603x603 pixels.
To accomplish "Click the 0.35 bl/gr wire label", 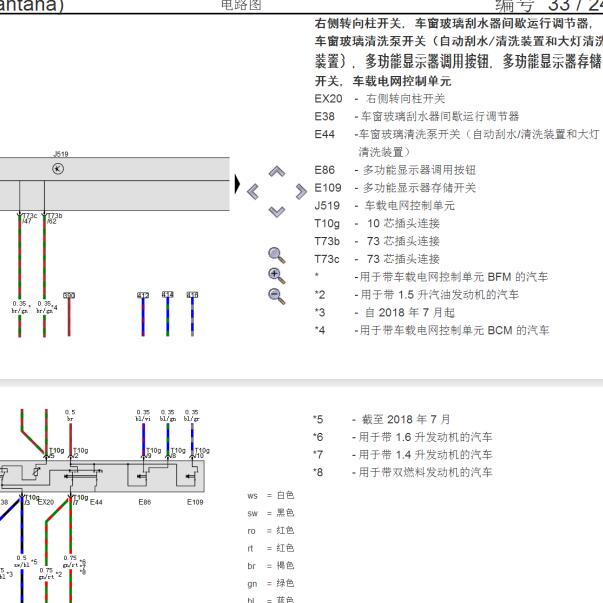I will point(192,415).
